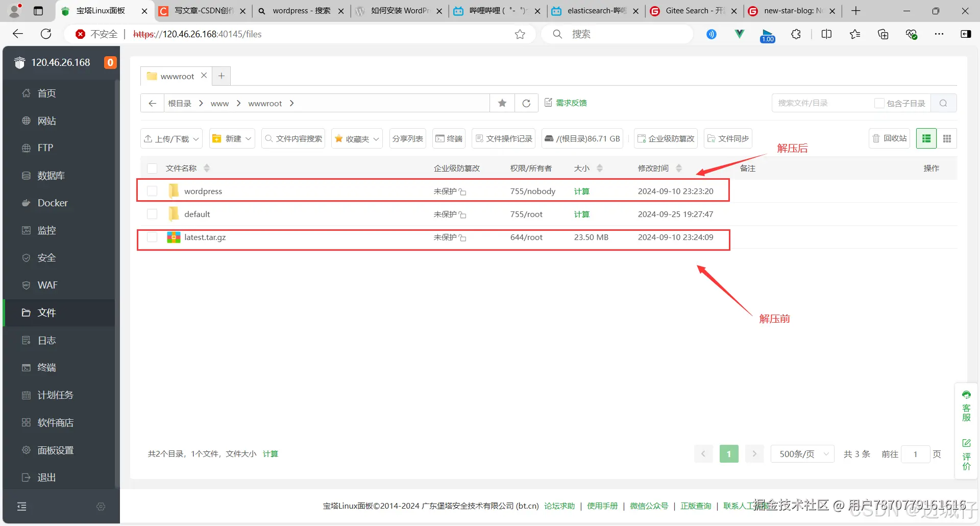980x526 pixels.
Task: Click the 面板设置 gear icon in sidebar
Action: coord(26,450)
